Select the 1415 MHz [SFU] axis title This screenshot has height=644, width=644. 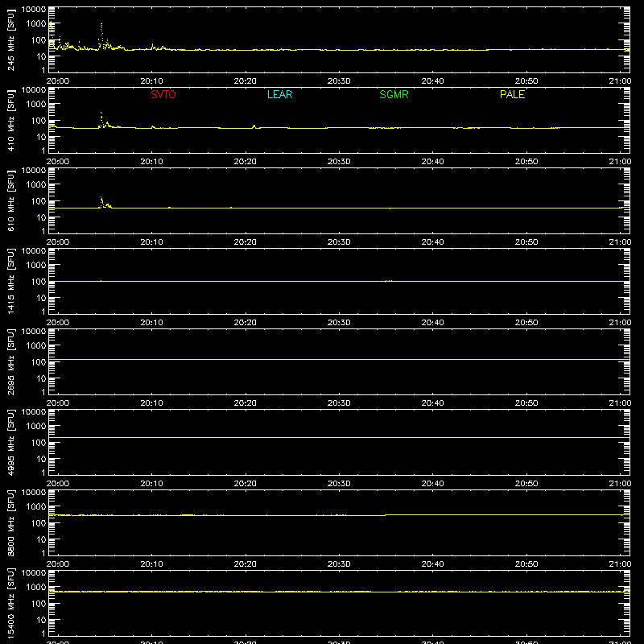[10, 281]
